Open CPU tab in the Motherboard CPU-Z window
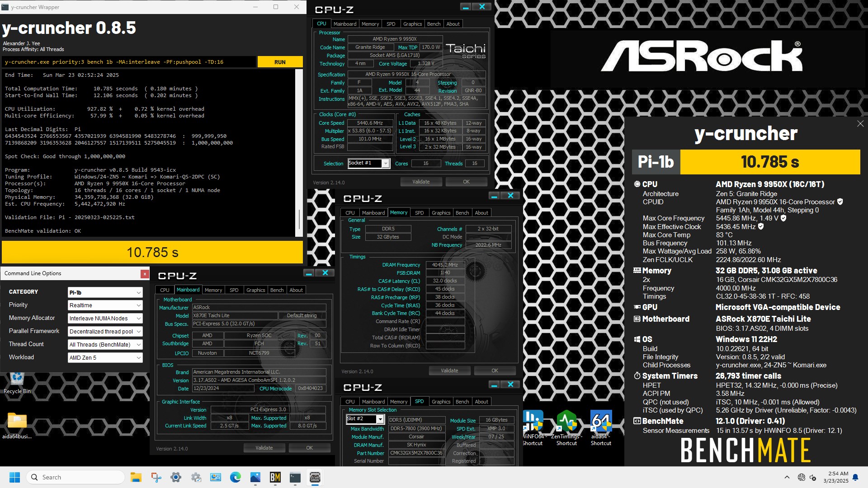Viewport: 868px width, 488px height. [165, 290]
